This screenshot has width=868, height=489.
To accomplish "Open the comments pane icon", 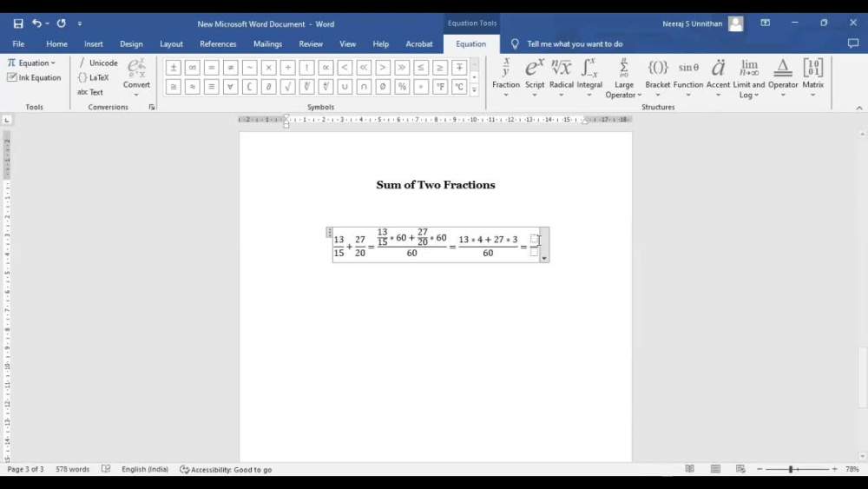I will [853, 43].
